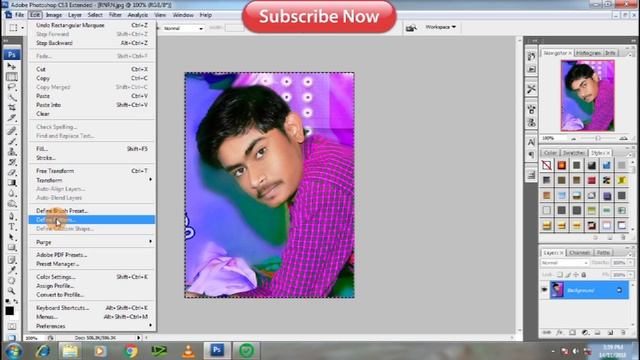Choose Step Backward in Edit menu
Viewport: 640px width, 360px height.
(92, 43)
